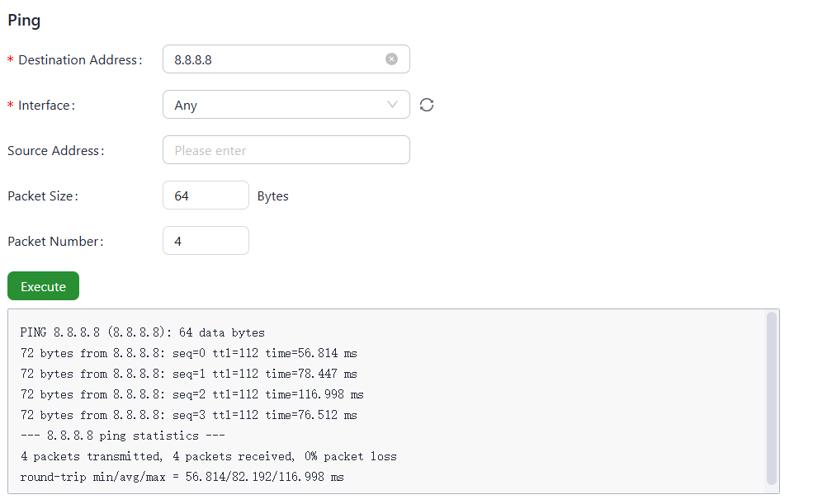Select the Packet Size input box
Image resolution: width=813 pixels, height=504 pixels.
[206, 195]
